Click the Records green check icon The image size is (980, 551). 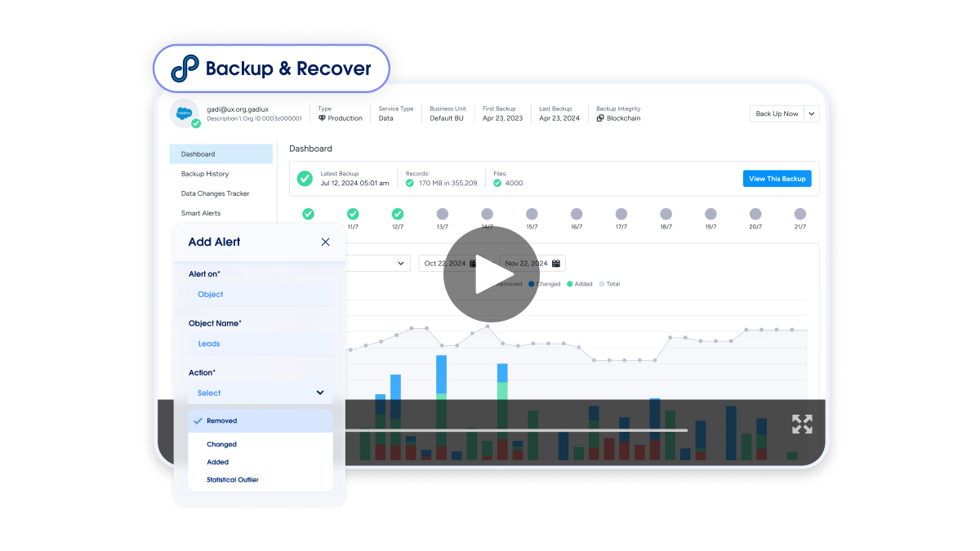[410, 183]
